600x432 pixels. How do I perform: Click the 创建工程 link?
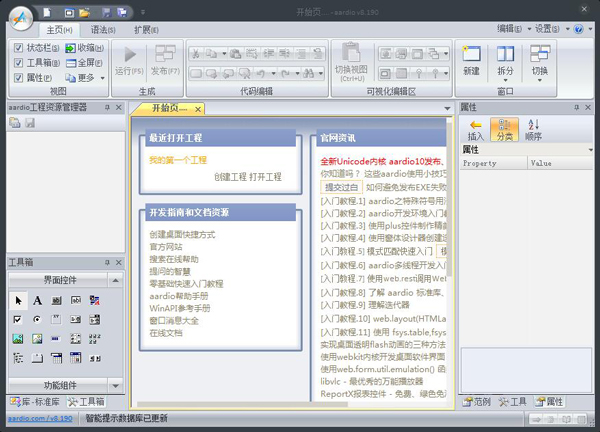(x=230, y=177)
